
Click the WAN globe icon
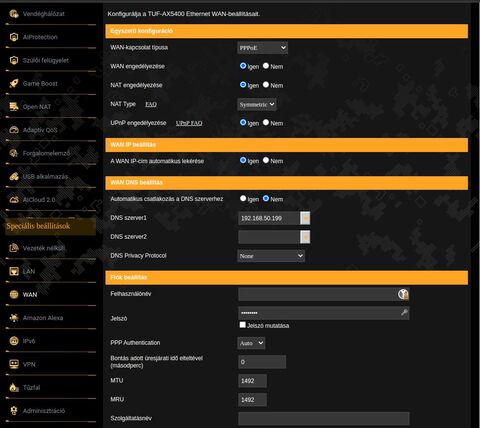pos(14,295)
